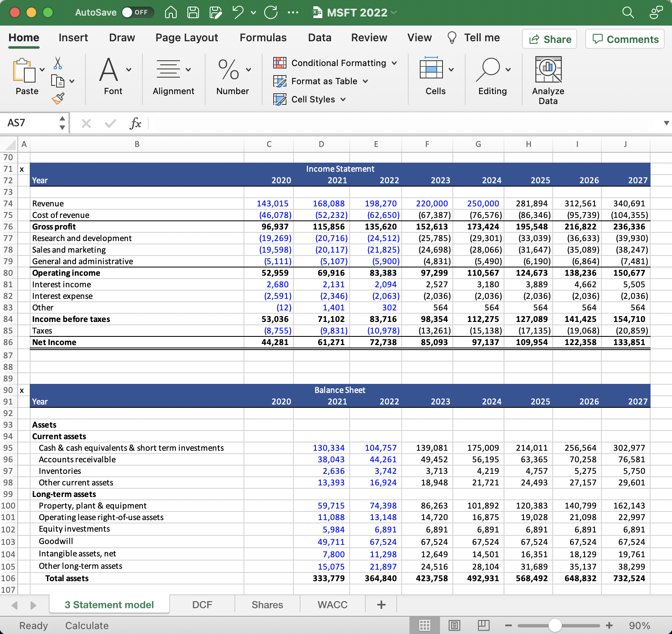Click the Format Painter brush icon
This screenshot has height=634, width=672.
pos(58,98)
